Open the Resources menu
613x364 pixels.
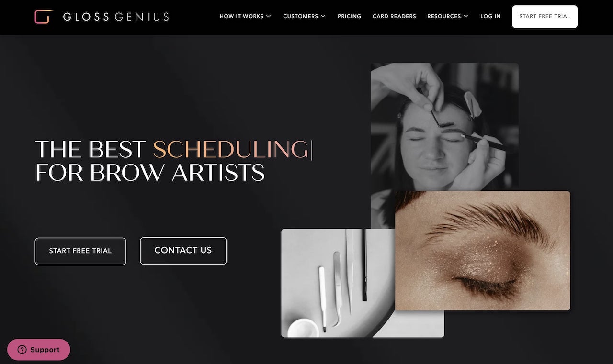[448, 16]
